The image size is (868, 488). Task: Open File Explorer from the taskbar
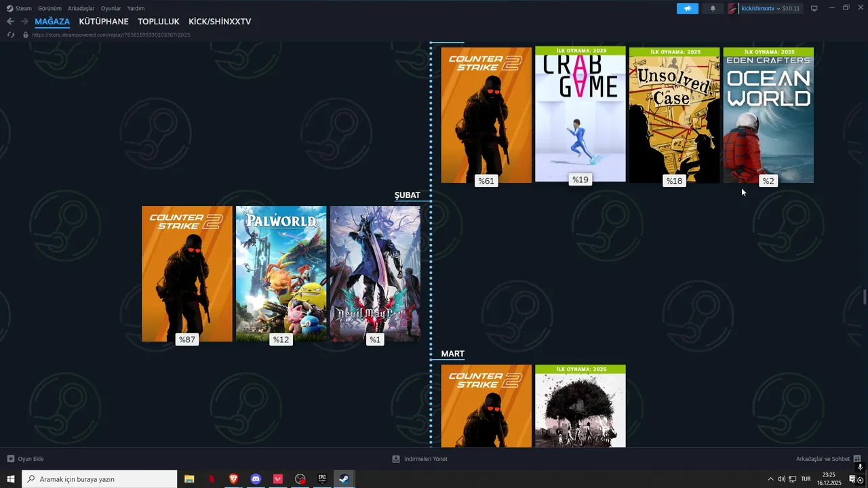tap(189, 479)
